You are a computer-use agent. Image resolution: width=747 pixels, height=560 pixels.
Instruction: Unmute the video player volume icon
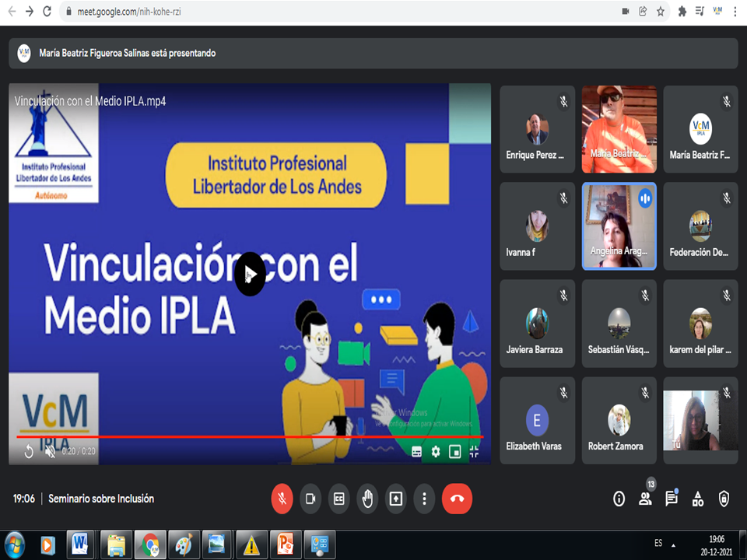click(x=50, y=451)
